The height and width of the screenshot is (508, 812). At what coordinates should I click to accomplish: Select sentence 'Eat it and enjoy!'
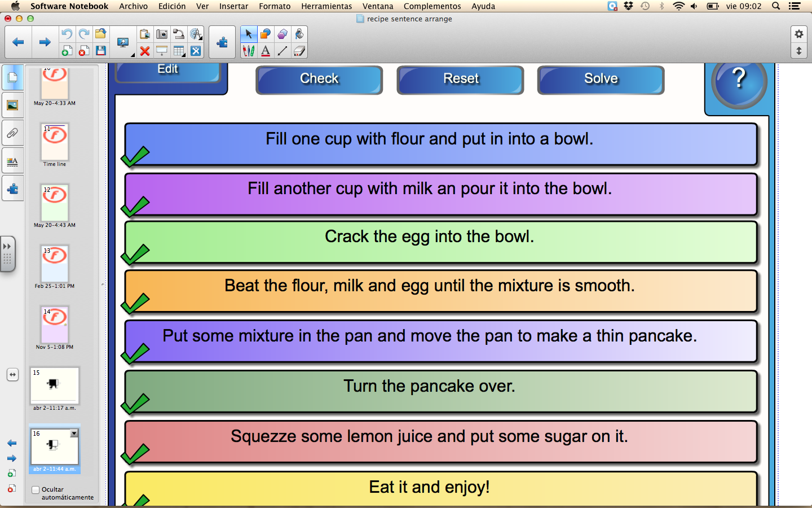tap(440, 489)
